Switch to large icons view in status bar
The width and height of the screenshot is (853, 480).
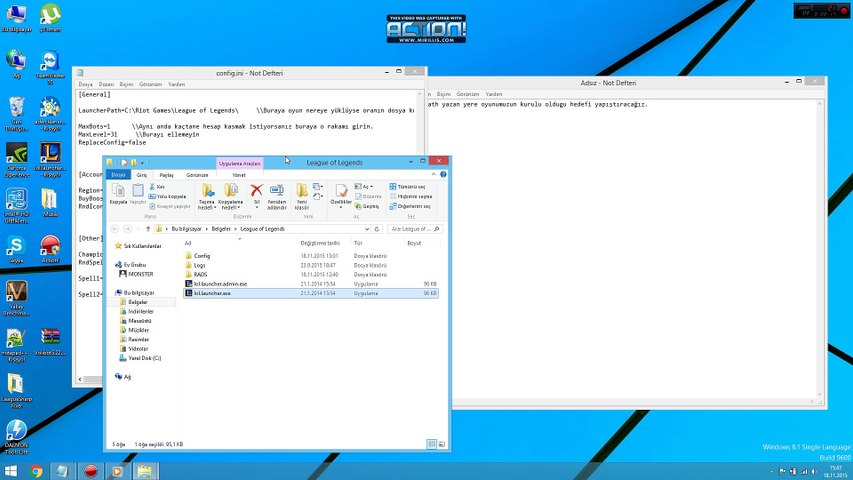point(442,445)
